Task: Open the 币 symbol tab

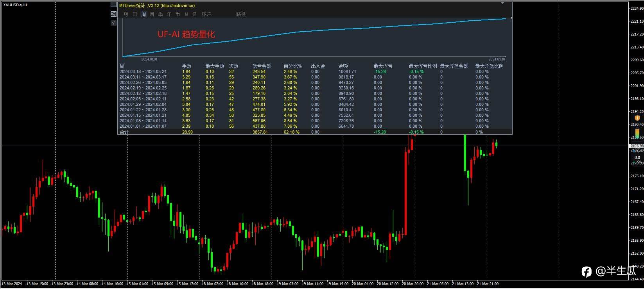Action: point(178,14)
